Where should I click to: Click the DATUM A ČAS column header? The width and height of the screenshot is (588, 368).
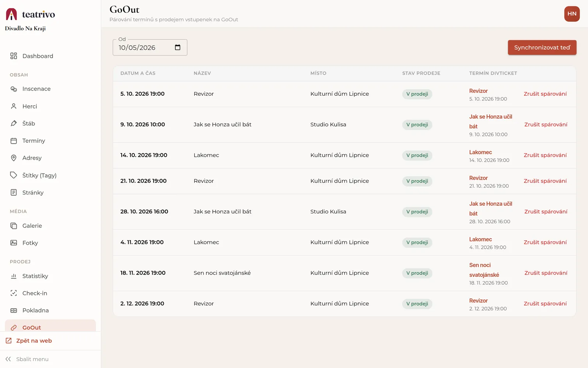click(138, 73)
